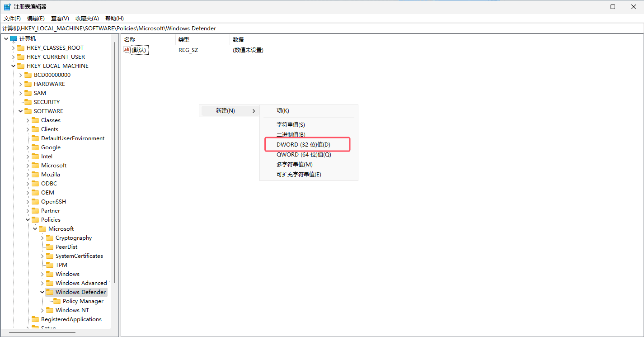Collapse the 计算机 root node arrow

tap(6, 39)
